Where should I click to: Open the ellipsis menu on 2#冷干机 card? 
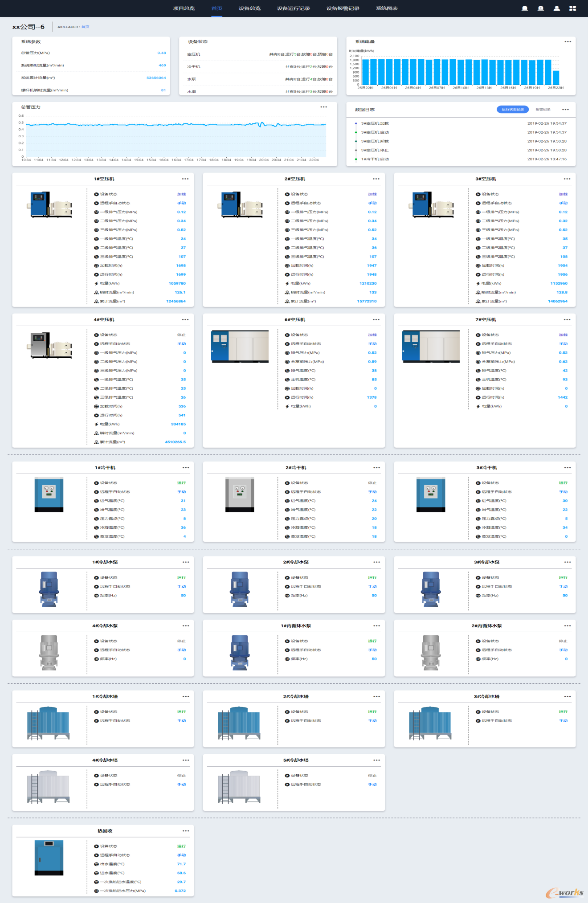click(x=377, y=467)
